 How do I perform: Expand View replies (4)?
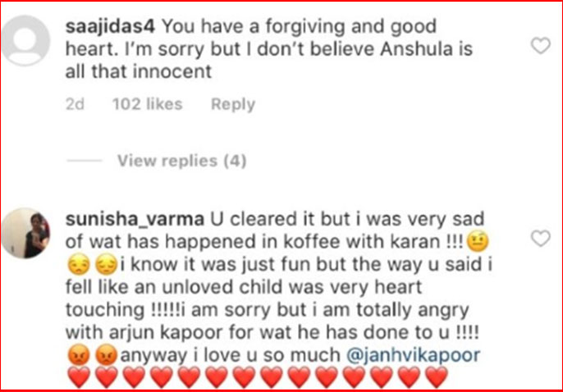[x=182, y=161]
